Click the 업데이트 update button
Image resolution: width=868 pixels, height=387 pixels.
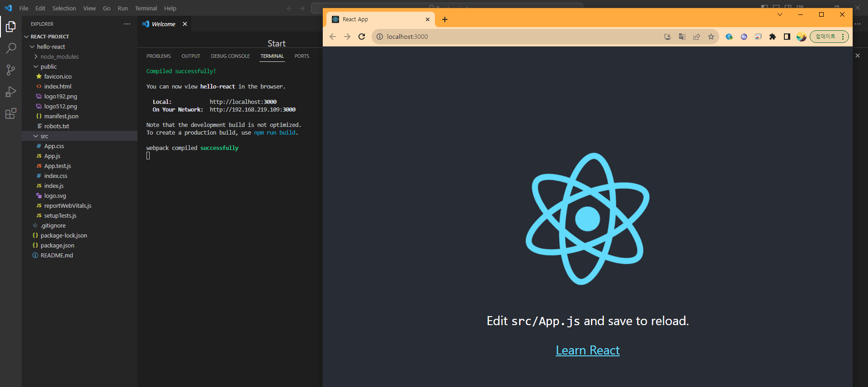click(826, 37)
